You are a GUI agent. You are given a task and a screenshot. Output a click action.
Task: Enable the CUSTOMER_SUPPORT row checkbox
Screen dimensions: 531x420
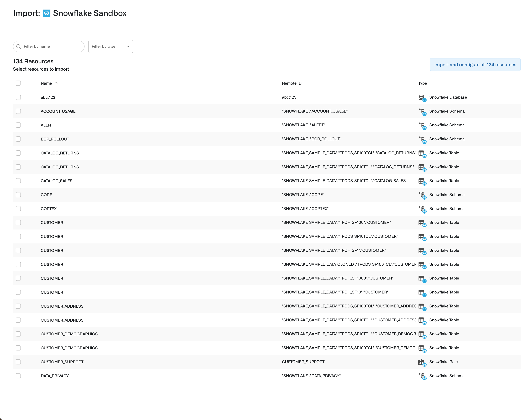(18, 362)
